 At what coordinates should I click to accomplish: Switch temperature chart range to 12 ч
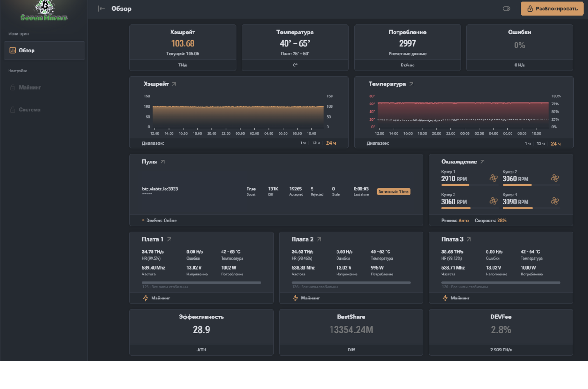[x=541, y=143]
